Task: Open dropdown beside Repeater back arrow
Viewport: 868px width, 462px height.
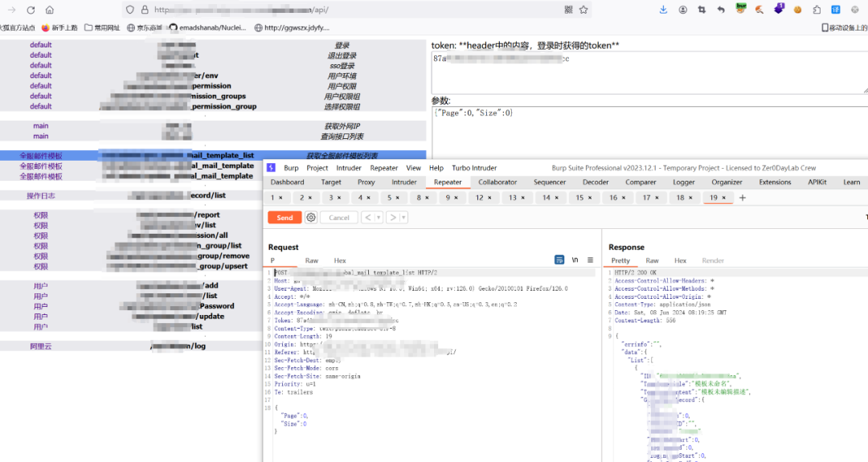Action: (379, 218)
